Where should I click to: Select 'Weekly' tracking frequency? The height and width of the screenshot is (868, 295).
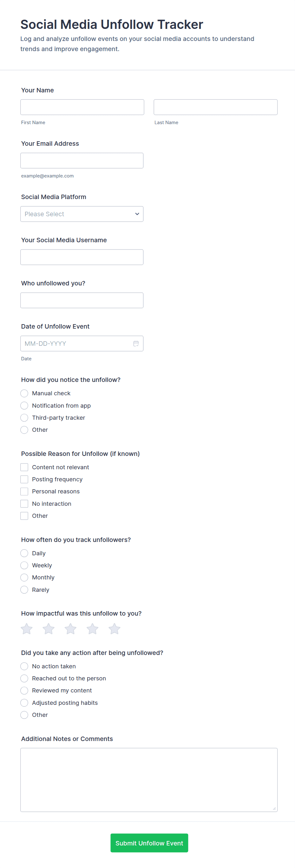24,565
